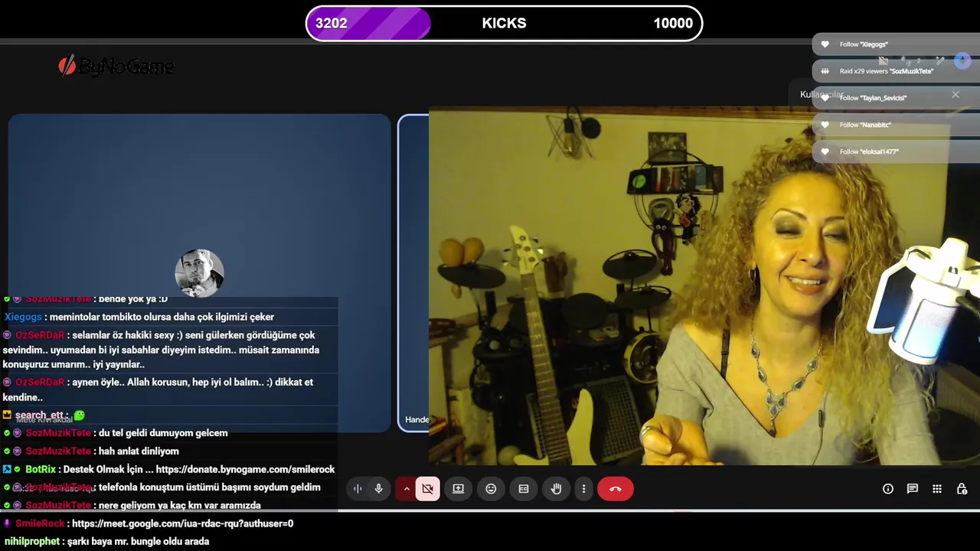Open BotRix donate.bynogame.com link
This screenshot has height=551, width=980.
click(x=245, y=469)
